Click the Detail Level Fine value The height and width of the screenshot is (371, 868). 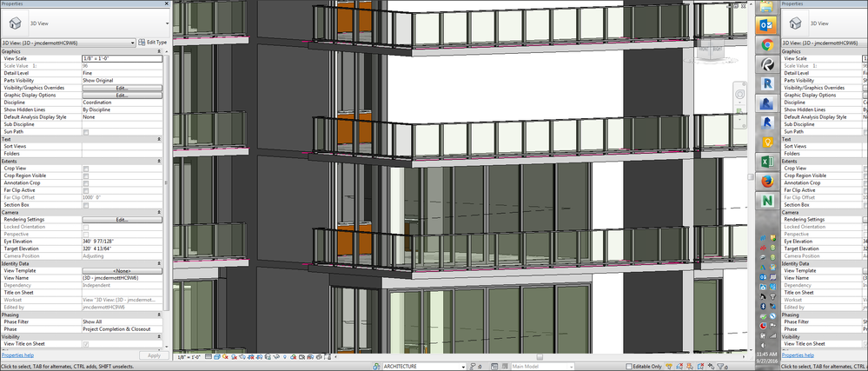click(123, 73)
